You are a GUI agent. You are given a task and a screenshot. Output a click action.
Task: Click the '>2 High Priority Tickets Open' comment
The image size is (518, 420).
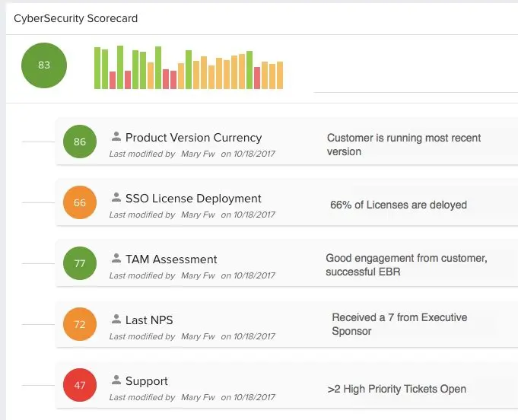click(397, 389)
